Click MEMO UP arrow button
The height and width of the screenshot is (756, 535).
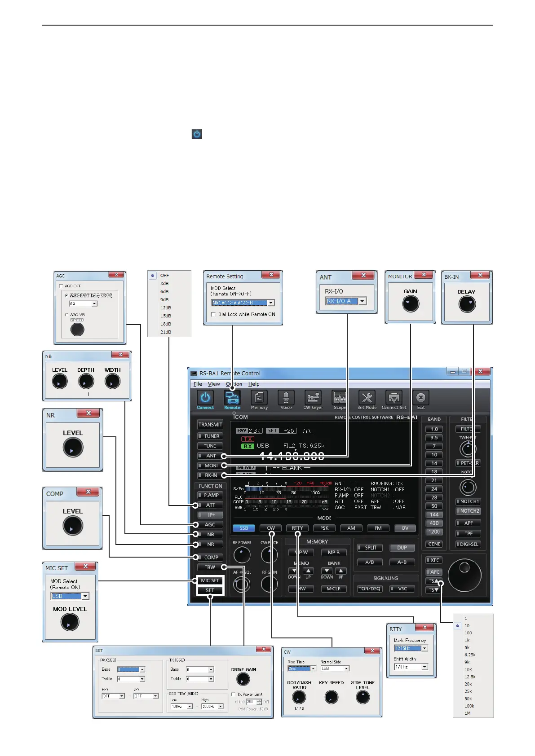pyautogui.click(x=308, y=571)
